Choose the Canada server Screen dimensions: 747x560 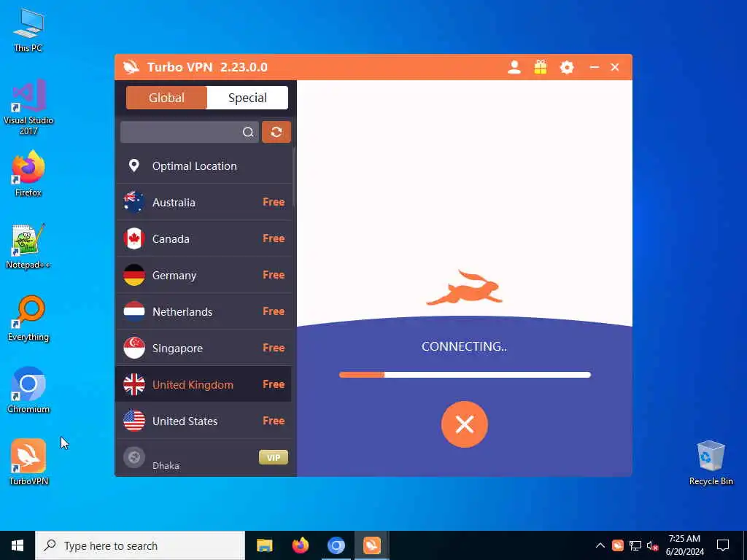[x=204, y=238]
